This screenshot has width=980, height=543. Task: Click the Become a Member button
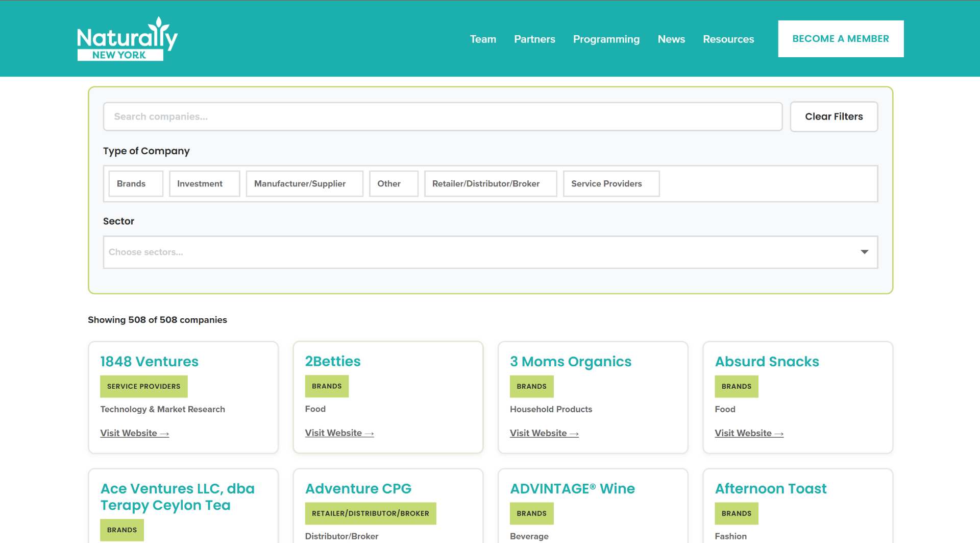click(841, 39)
